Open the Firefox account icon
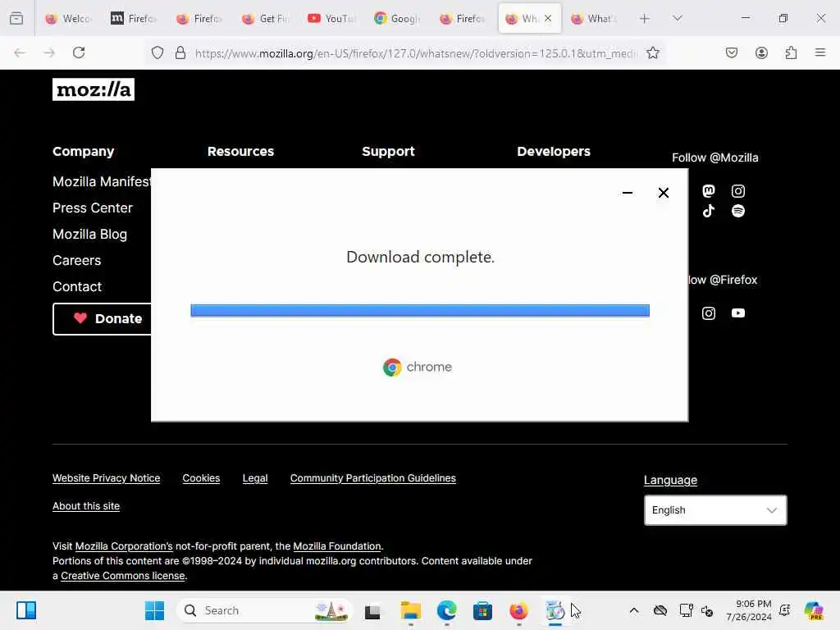This screenshot has width=840, height=630. [761, 52]
